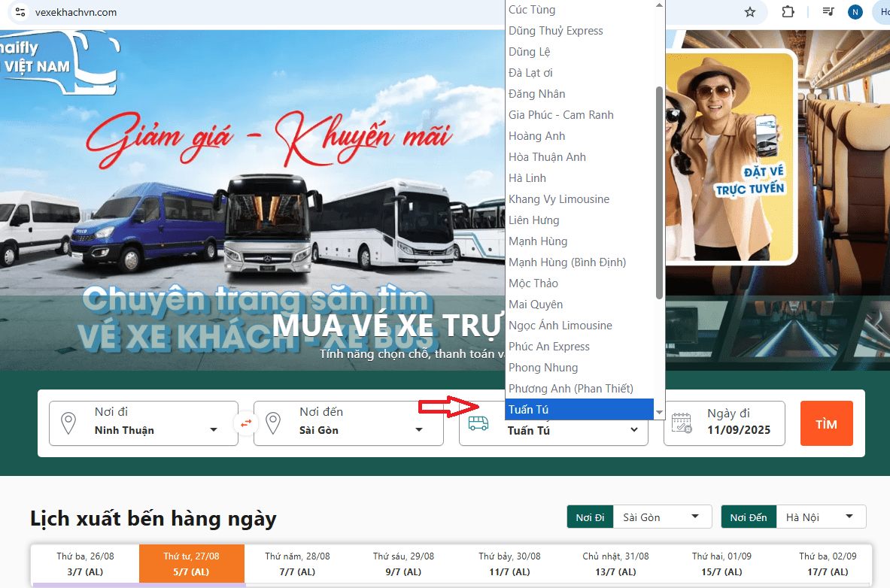Click the location pin in Nơi đi
The width and height of the screenshot is (890, 588).
coord(68,423)
